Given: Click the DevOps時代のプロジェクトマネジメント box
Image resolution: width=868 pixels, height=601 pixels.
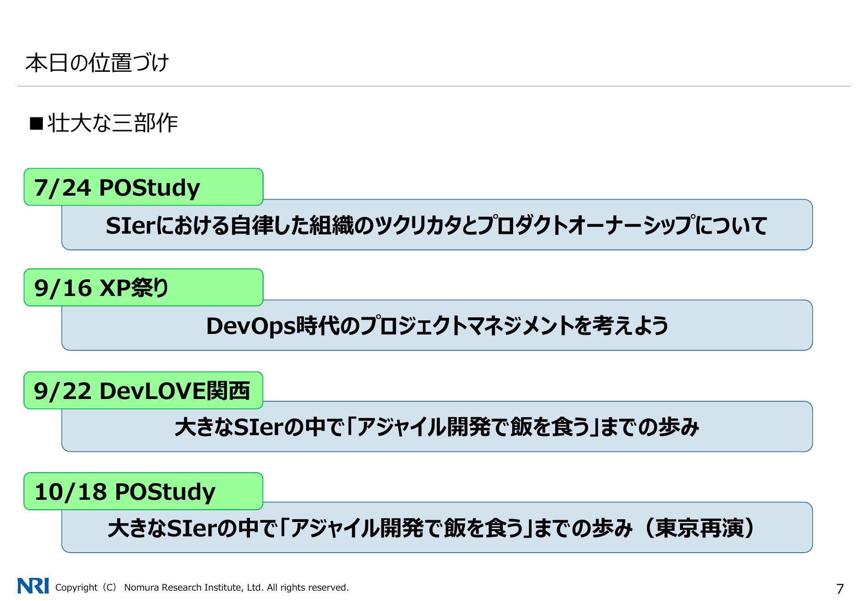Looking at the screenshot, I should (437, 325).
